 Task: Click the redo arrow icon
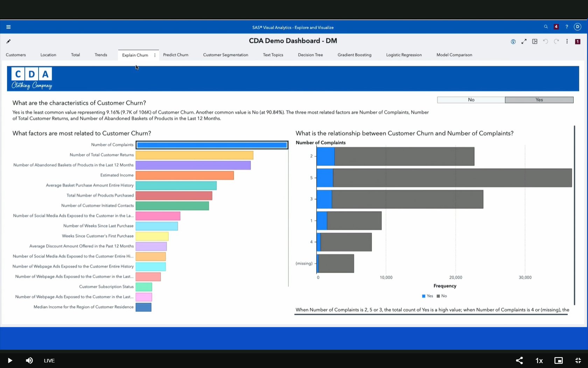pyautogui.click(x=556, y=41)
